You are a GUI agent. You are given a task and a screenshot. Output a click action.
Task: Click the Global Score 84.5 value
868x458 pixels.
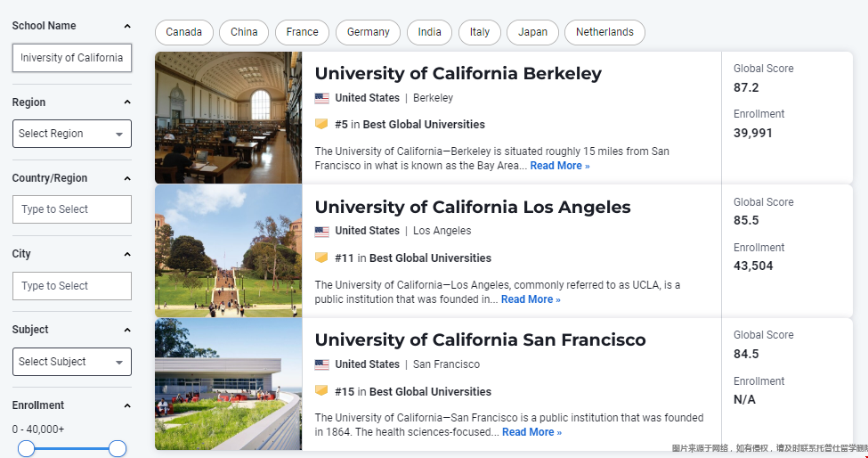[x=746, y=354]
